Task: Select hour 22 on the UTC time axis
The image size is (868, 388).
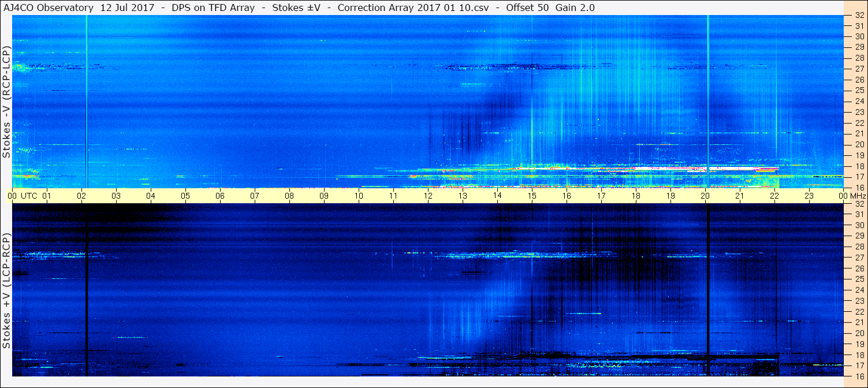Action: [774, 196]
